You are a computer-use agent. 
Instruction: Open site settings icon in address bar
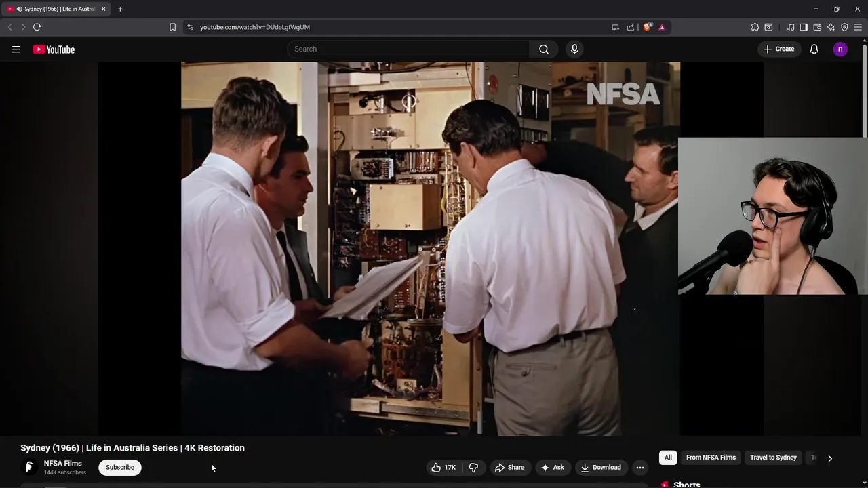coord(190,27)
